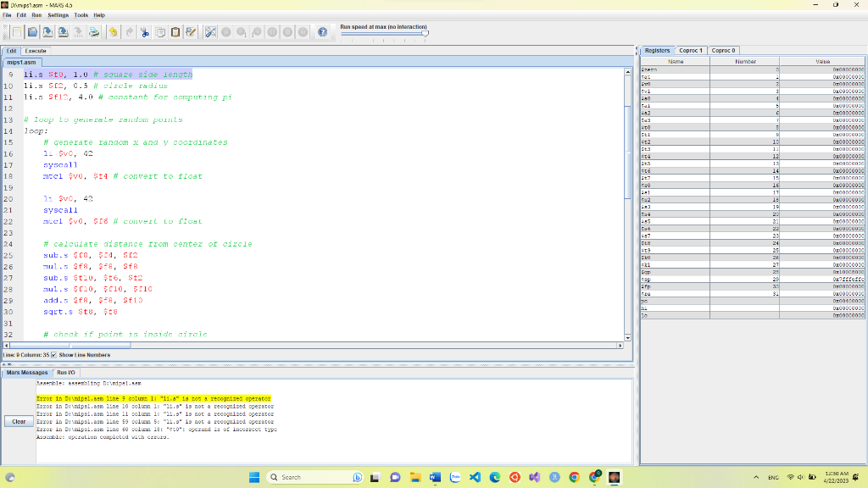Switch to the Execute tab

pyautogui.click(x=36, y=51)
